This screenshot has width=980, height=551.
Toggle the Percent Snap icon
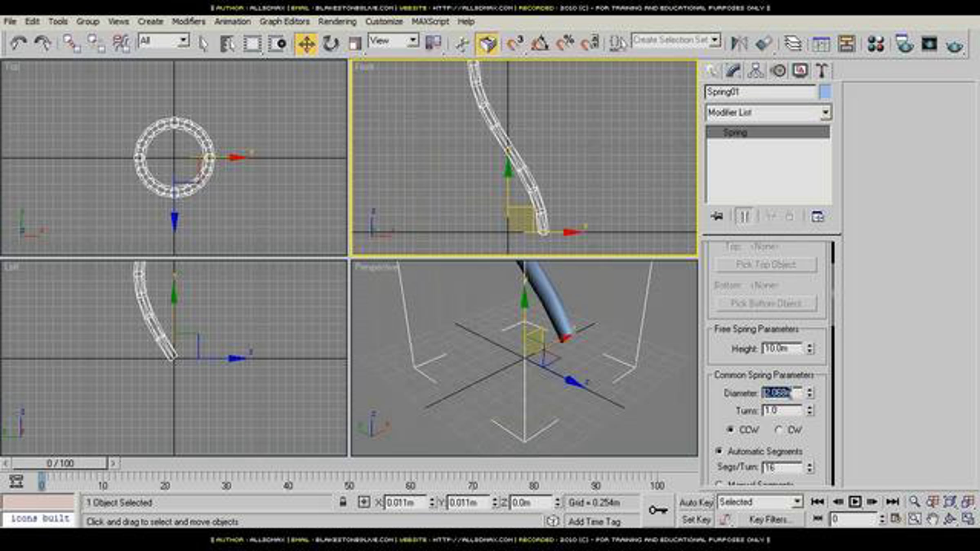[x=565, y=43]
